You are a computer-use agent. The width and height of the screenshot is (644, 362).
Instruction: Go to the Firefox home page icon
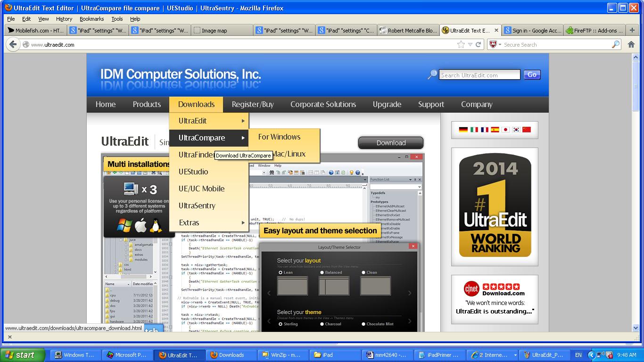point(631,44)
